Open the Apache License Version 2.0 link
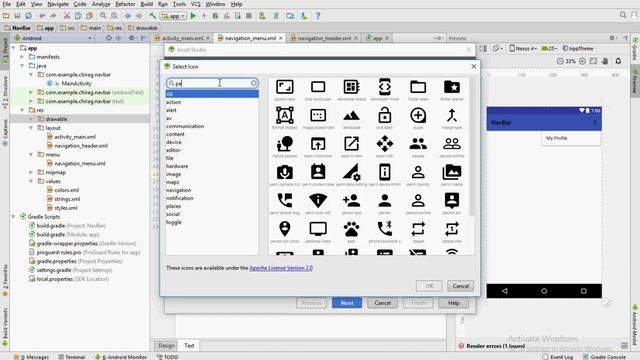640x360 pixels. coord(281,268)
